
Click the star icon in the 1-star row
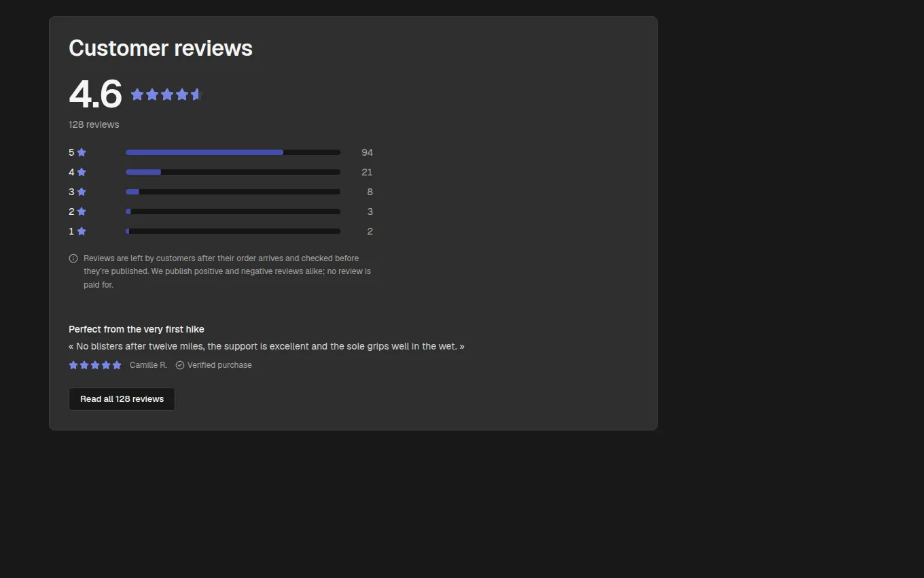82,231
